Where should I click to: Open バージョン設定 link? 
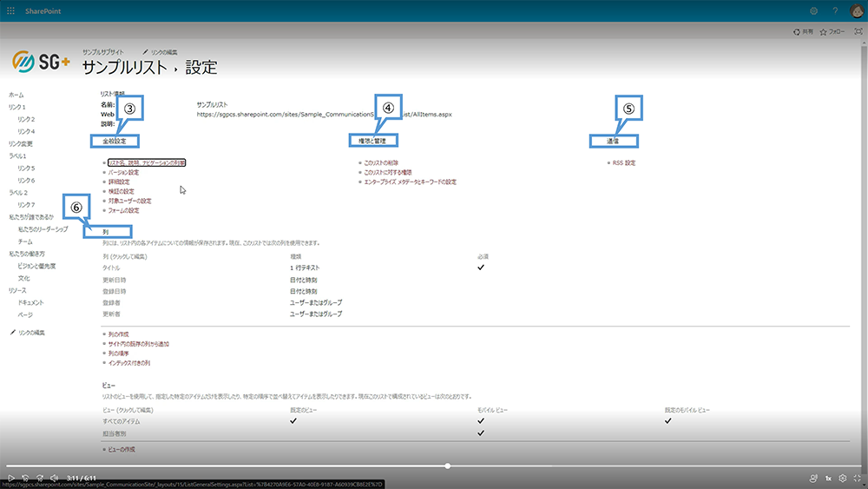click(123, 172)
